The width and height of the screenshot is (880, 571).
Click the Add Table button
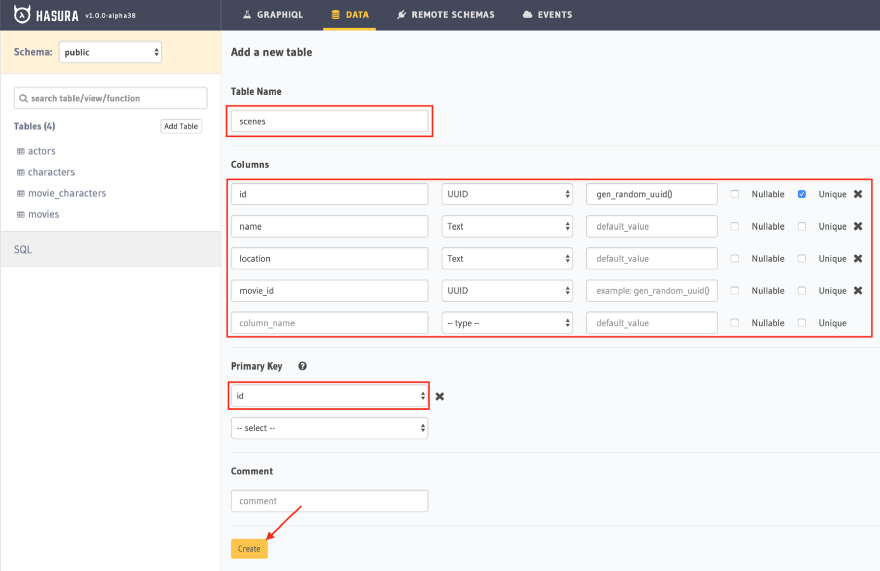coord(181,126)
